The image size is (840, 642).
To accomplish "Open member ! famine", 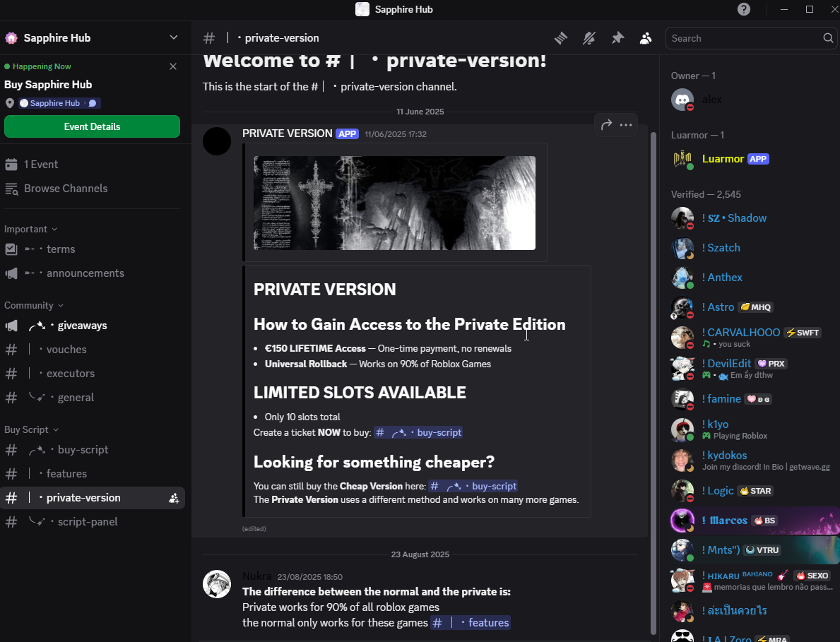I will pos(749,399).
